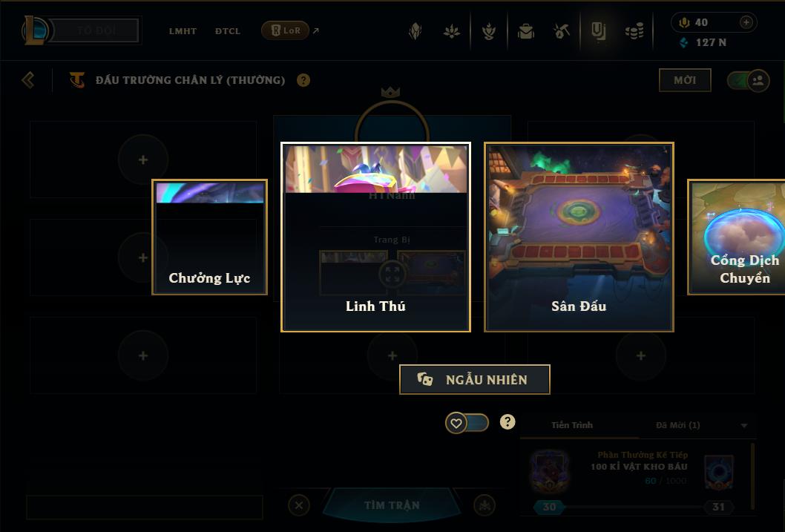785x532 pixels.
Task: Toggle the favorites heart switch
Action: 467,423
